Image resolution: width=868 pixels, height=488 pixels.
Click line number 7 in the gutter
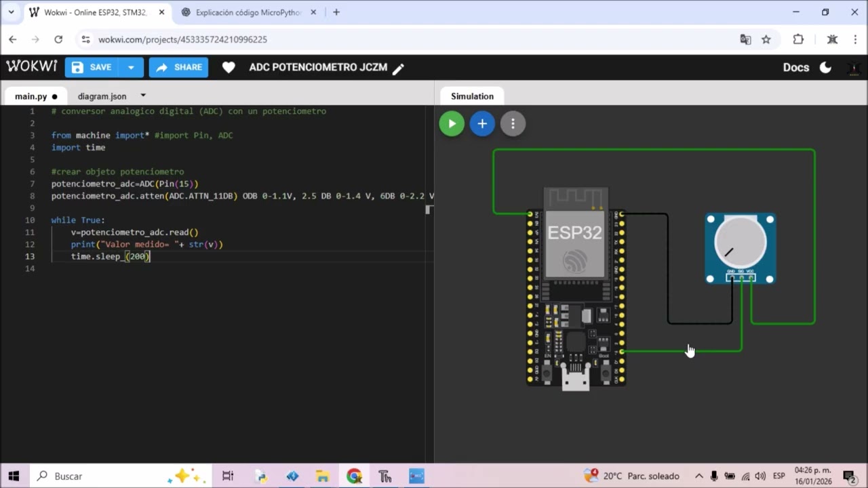[x=32, y=184]
